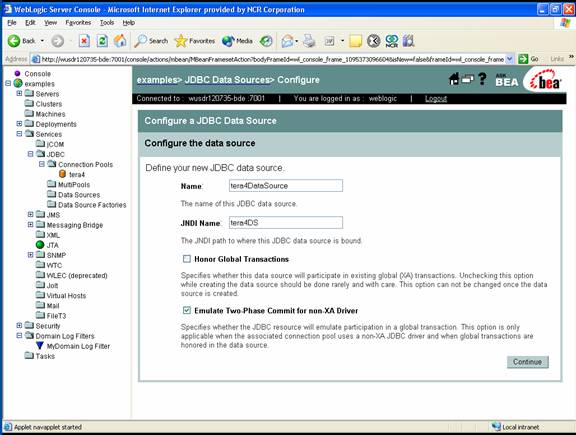
Task: Click the bea logo in header
Action: click(x=546, y=81)
